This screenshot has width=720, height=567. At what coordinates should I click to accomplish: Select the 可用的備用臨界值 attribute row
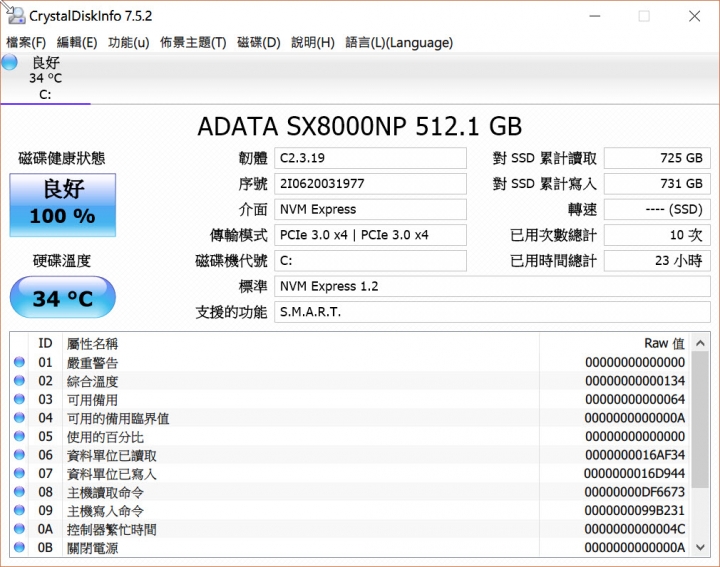(349, 418)
